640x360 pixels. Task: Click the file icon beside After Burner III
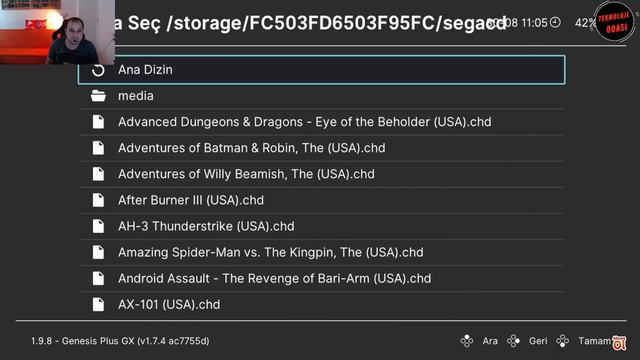(98, 200)
